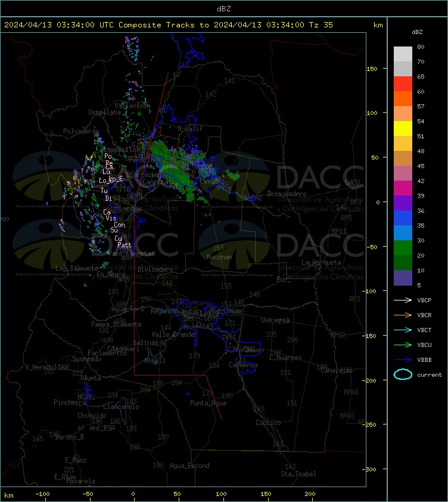Select the dark orange swatch below 60 dBZ

click(403, 98)
